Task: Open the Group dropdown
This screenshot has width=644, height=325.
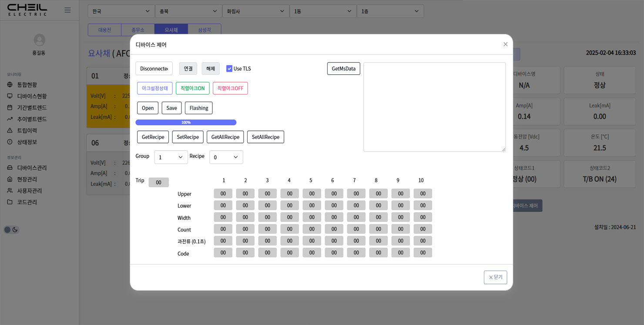Action: click(x=171, y=157)
